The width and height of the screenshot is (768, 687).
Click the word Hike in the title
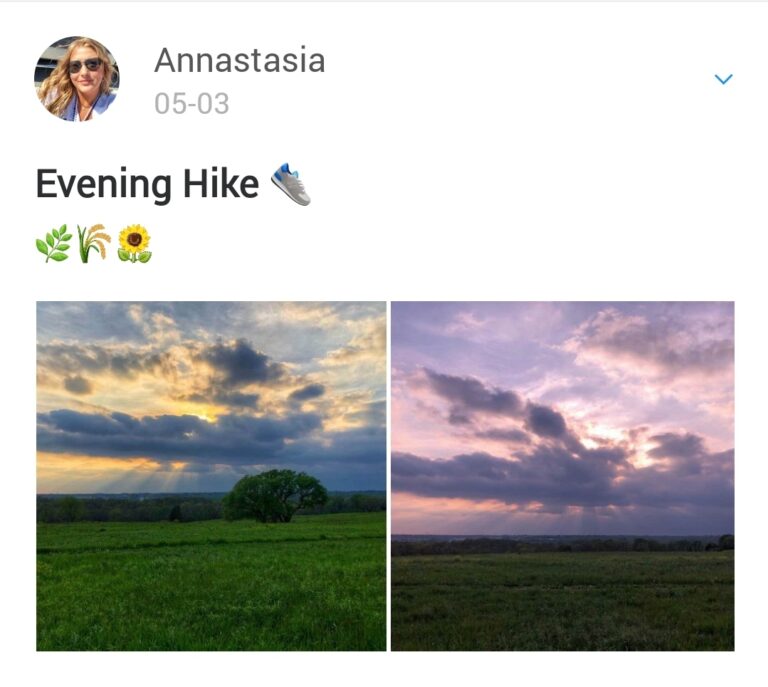click(x=220, y=184)
